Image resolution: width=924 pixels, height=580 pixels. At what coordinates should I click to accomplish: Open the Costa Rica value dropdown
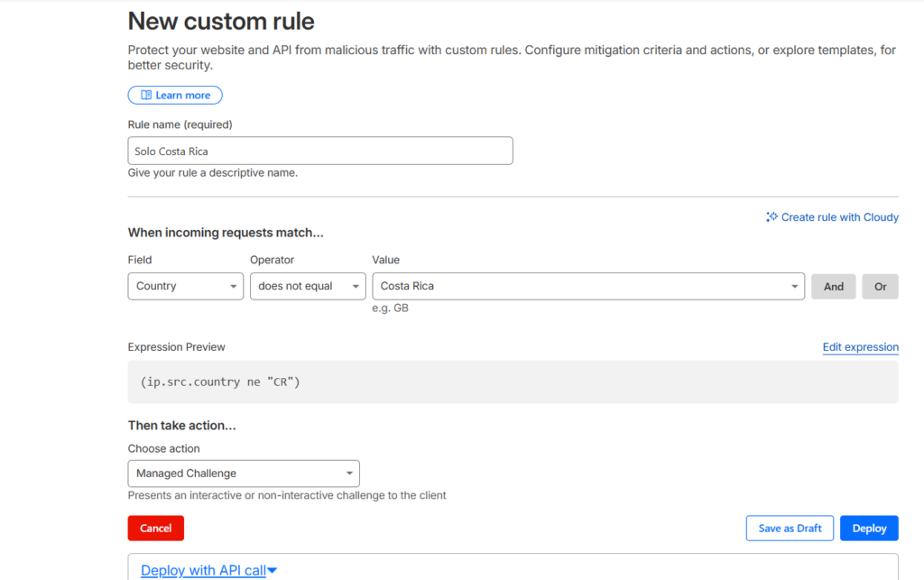(587, 286)
